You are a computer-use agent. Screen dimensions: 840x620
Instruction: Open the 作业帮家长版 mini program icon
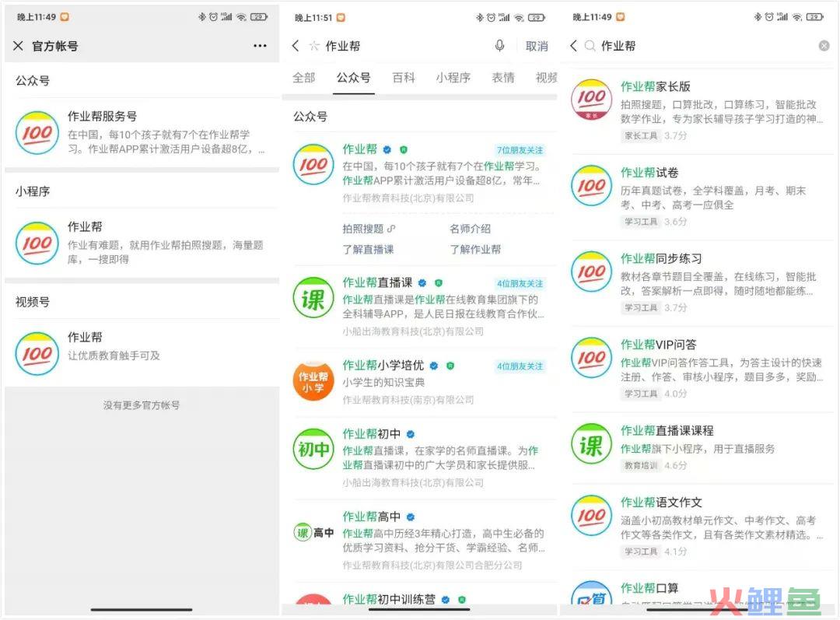click(591, 100)
